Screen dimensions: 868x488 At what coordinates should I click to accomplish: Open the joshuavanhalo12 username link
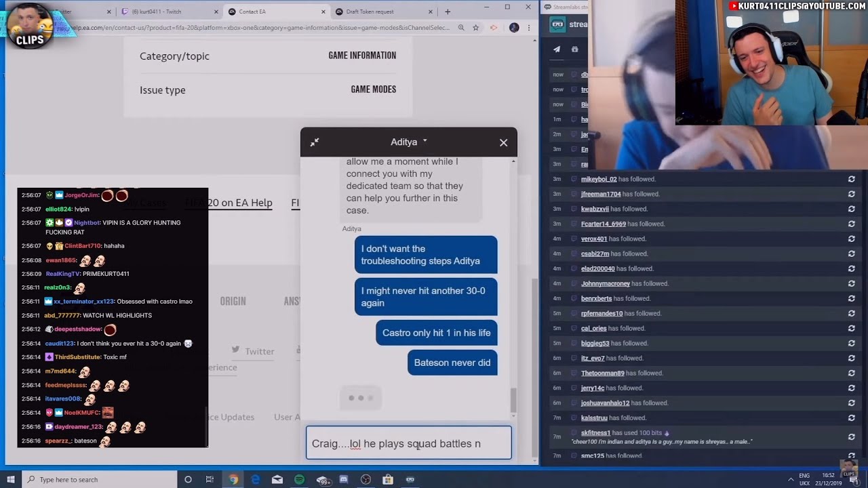tap(605, 403)
